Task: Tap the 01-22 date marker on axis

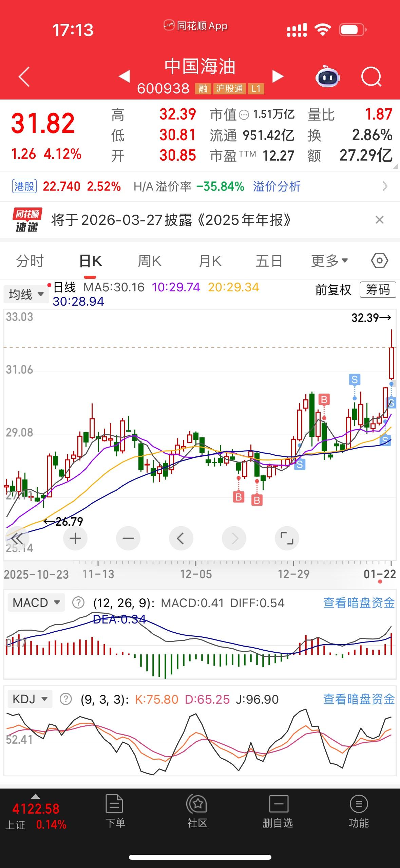Action: coord(380,574)
